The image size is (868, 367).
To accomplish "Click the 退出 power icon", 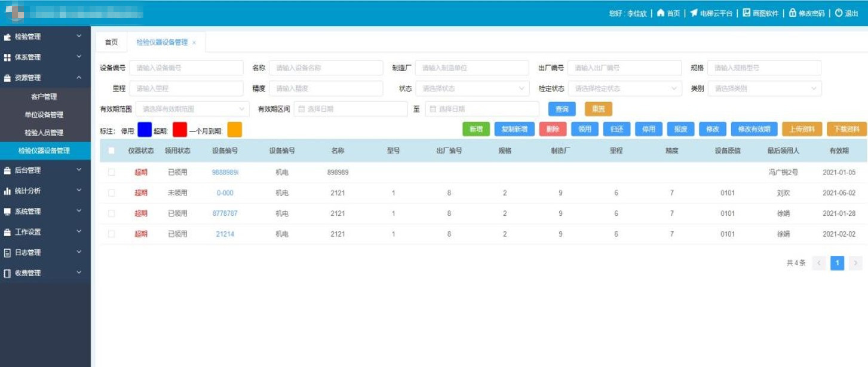I will click(x=839, y=13).
